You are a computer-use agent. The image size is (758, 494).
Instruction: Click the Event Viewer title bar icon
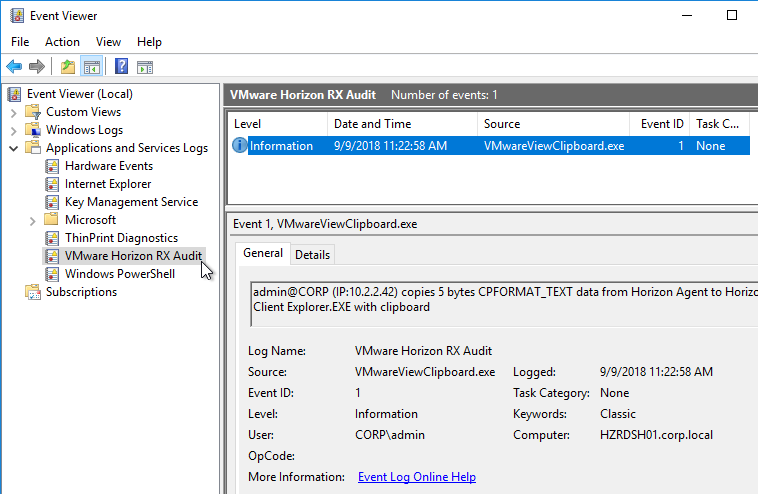click(x=17, y=15)
